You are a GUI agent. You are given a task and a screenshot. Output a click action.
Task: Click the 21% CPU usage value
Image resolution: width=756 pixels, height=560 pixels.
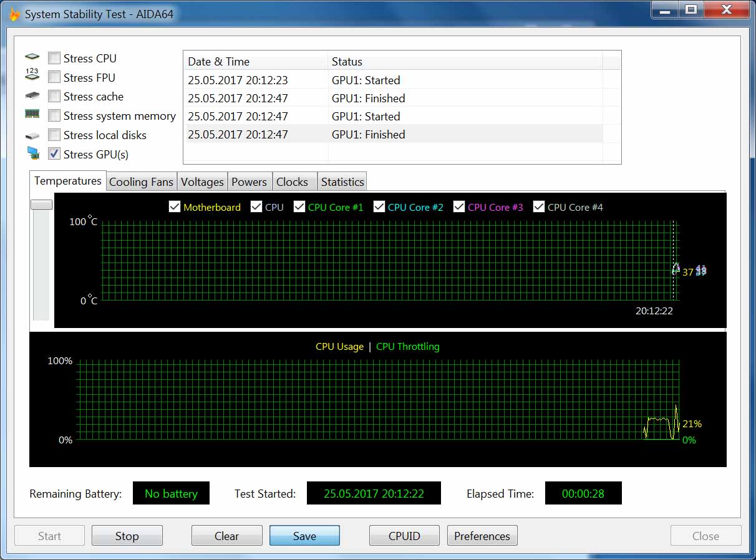[692, 423]
